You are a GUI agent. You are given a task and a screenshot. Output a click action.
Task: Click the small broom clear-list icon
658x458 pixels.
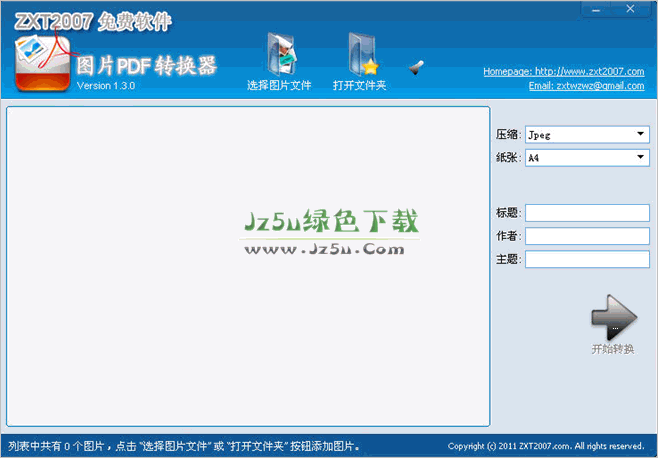coord(416,68)
